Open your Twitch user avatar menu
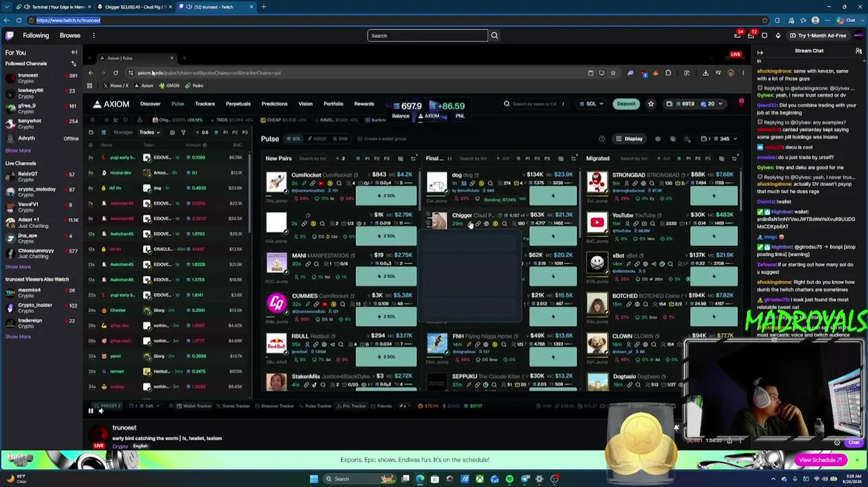This screenshot has width=868, height=487. point(858,35)
